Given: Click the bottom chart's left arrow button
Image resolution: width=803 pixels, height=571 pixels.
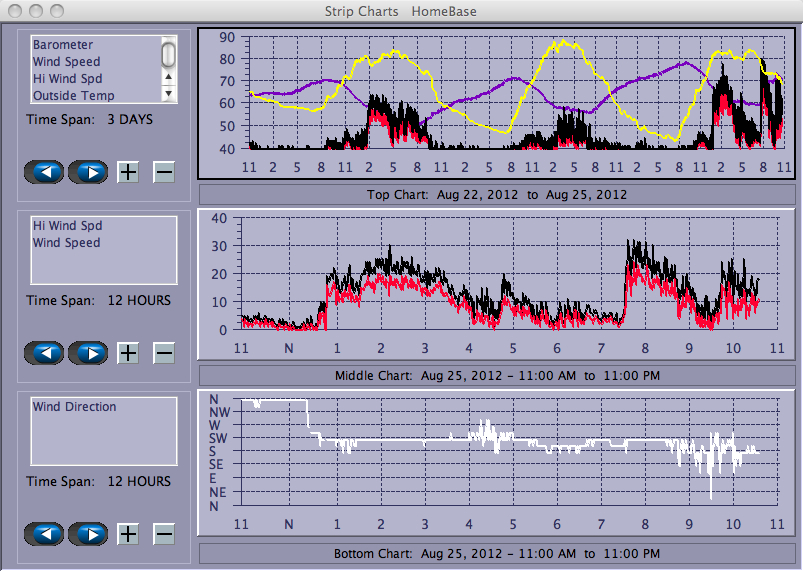Looking at the screenshot, I should (44, 534).
